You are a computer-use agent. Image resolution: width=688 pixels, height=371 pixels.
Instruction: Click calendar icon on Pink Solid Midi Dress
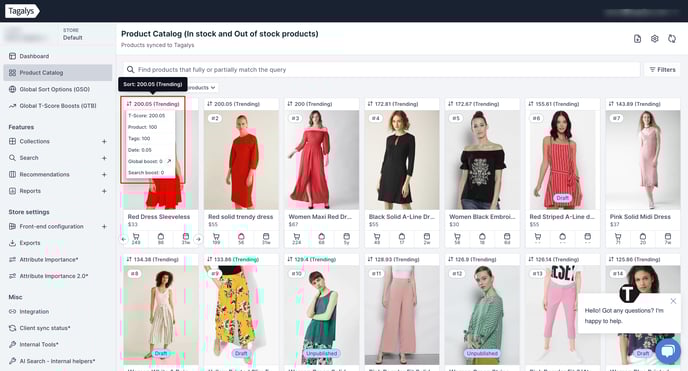[x=668, y=237]
